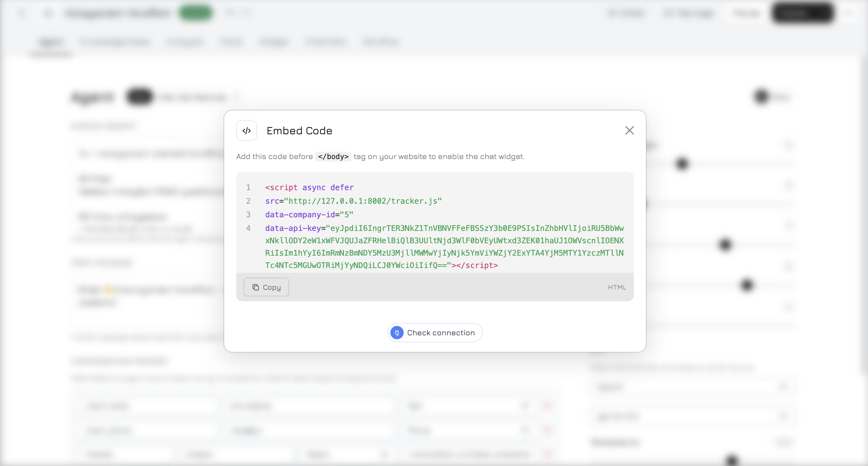Click the first small icon right of the green badge
The width and height of the screenshot is (868, 466).
click(231, 12)
